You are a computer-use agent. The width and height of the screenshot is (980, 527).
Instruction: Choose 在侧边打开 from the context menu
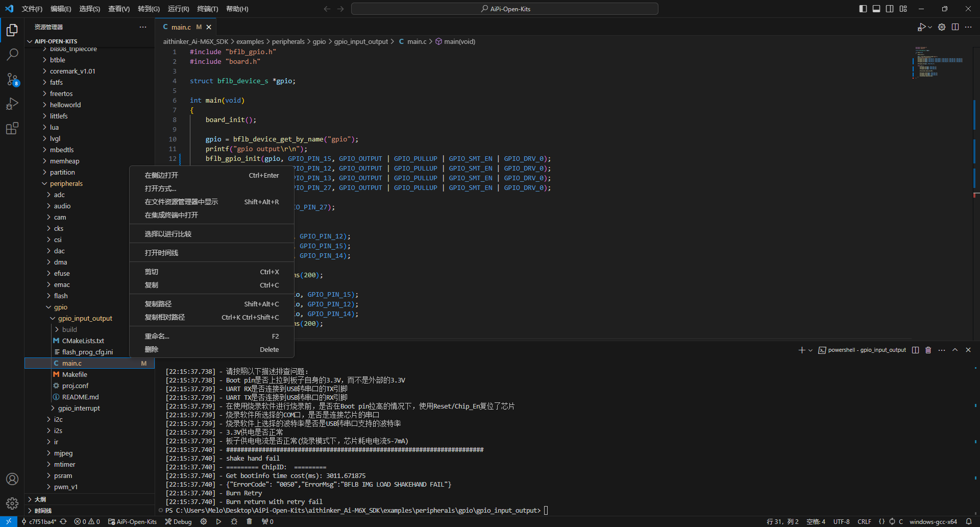coord(212,175)
